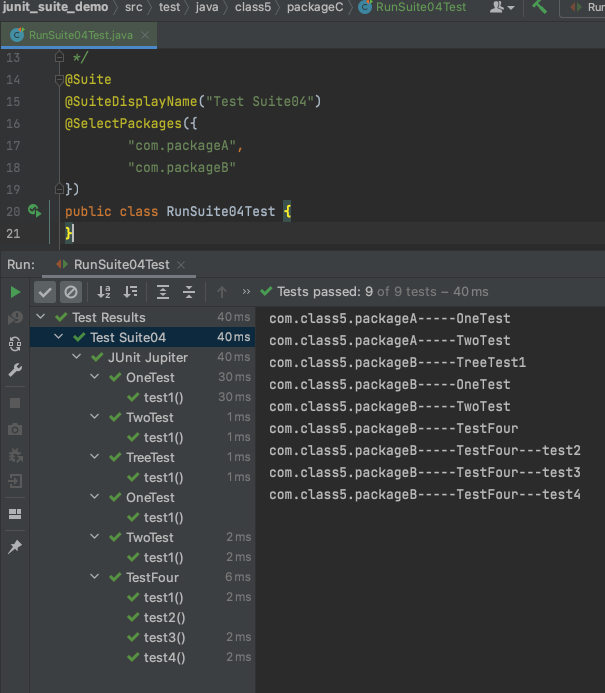Click src in the breadcrumb path

(x=133, y=7)
